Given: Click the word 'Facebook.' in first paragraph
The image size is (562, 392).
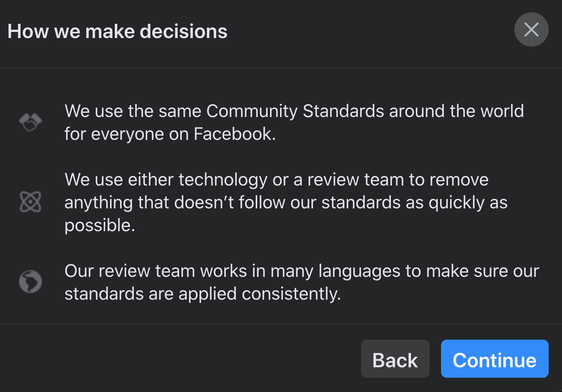Looking at the screenshot, I should [235, 134].
